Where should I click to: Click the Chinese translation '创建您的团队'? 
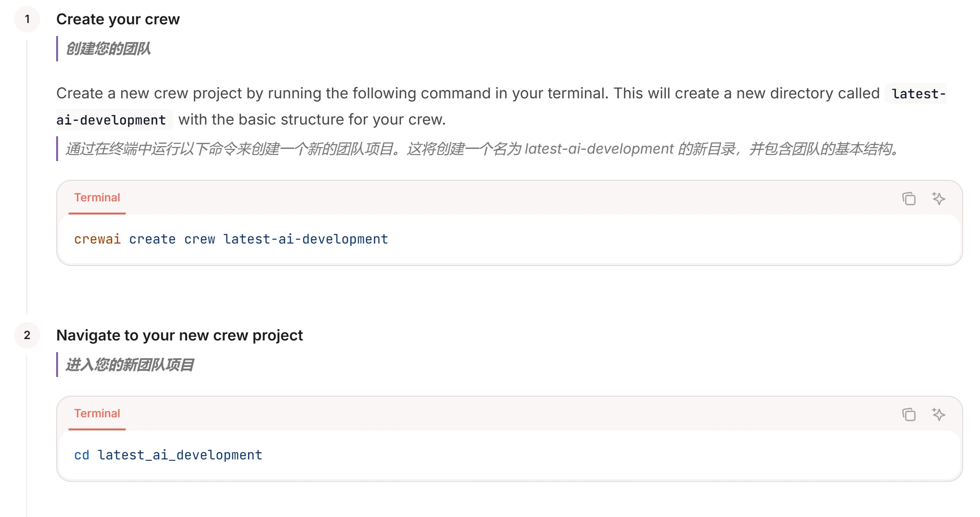(x=108, y=49)
